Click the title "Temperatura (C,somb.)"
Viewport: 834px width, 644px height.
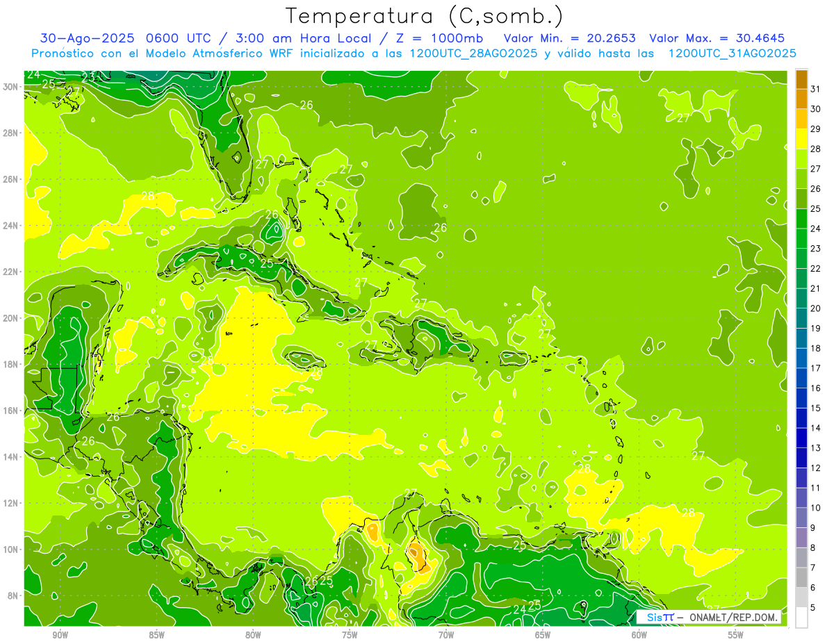point(425,17)
